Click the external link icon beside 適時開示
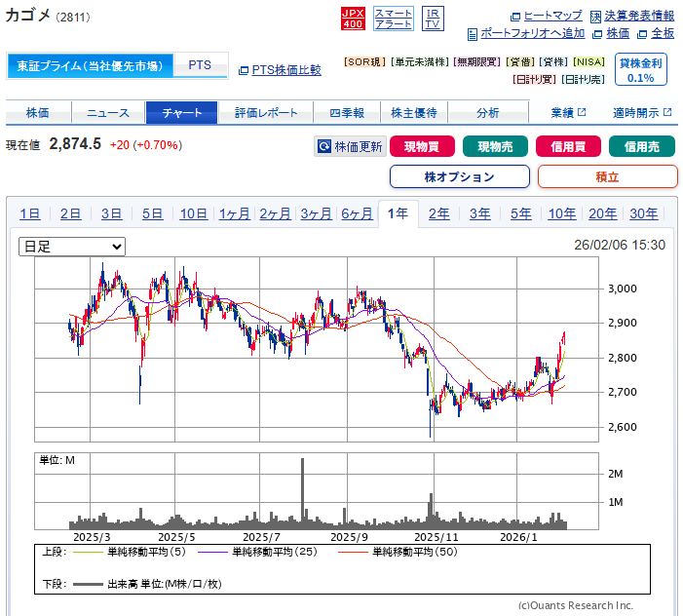Image resolution: width=683 pixels, height=616 pixels. pos(667,112)
